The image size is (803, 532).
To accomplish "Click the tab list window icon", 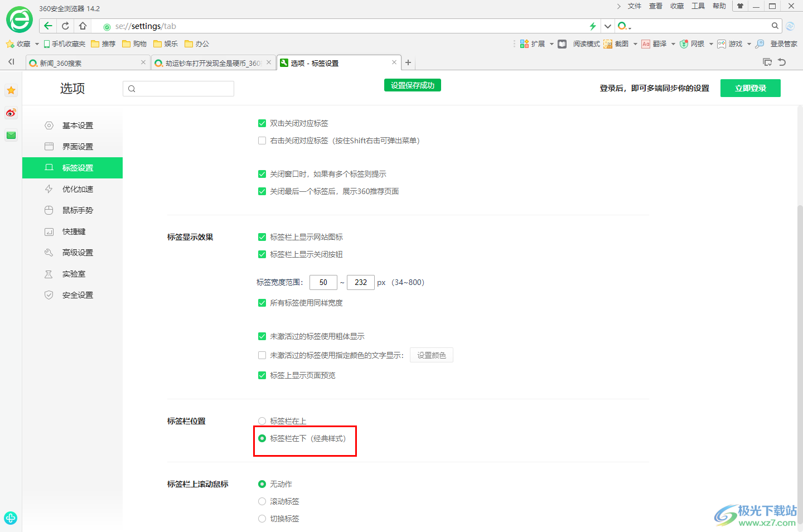I will [767, 62].
